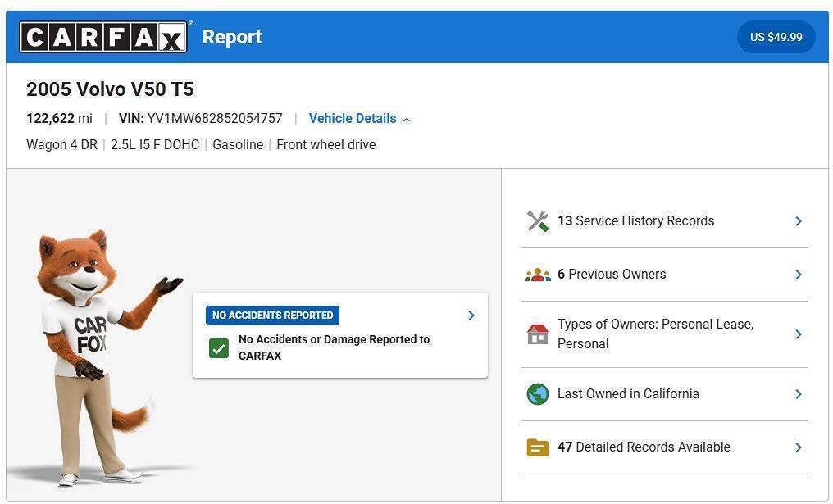Click the US $49.99 price button
The height and width of the screenshot is (504, 833).
pyautogui.click(x=776, y=37)
